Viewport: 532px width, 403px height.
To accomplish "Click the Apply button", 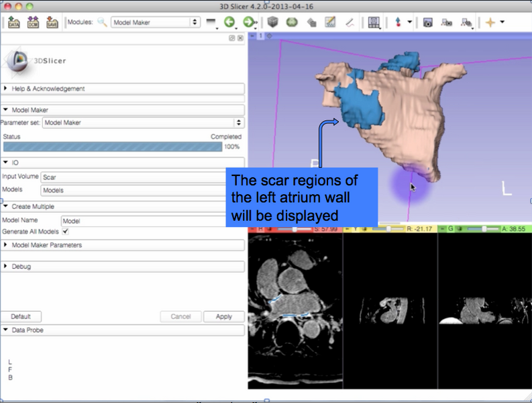I will click(x=223, y=316).
